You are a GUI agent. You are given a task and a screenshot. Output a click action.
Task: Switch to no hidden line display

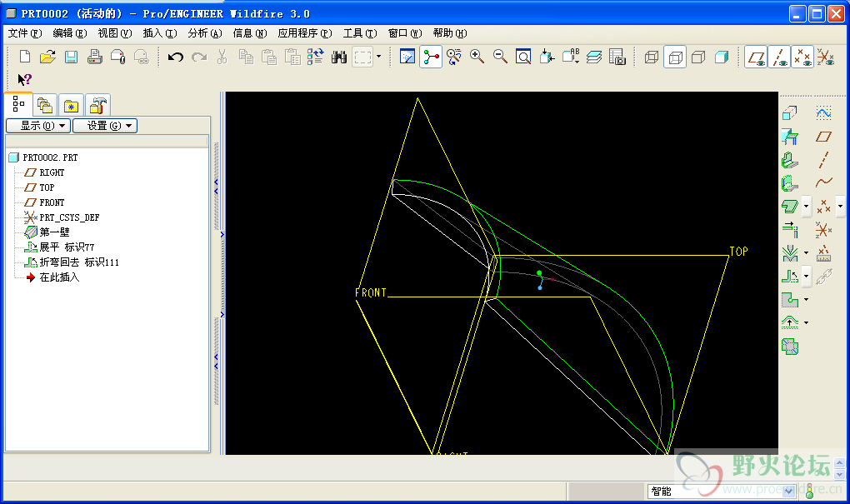[x=698, y=57]
